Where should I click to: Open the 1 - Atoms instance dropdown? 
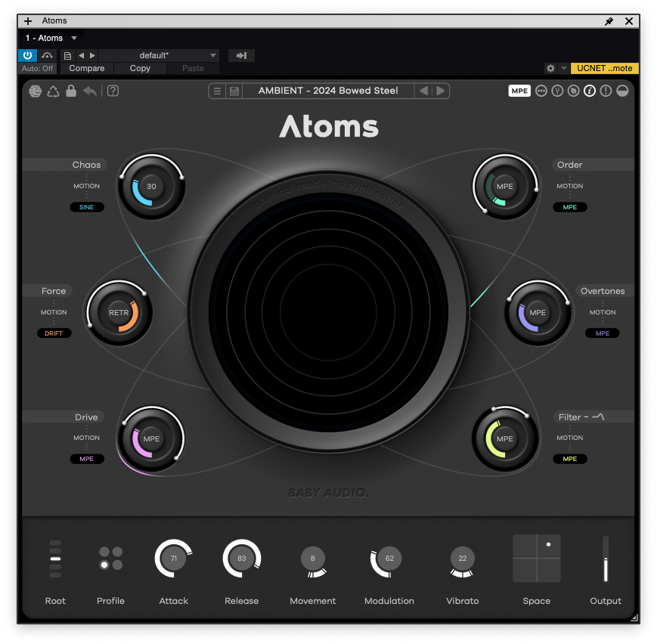pyautogui.click(x=51, y=38)
